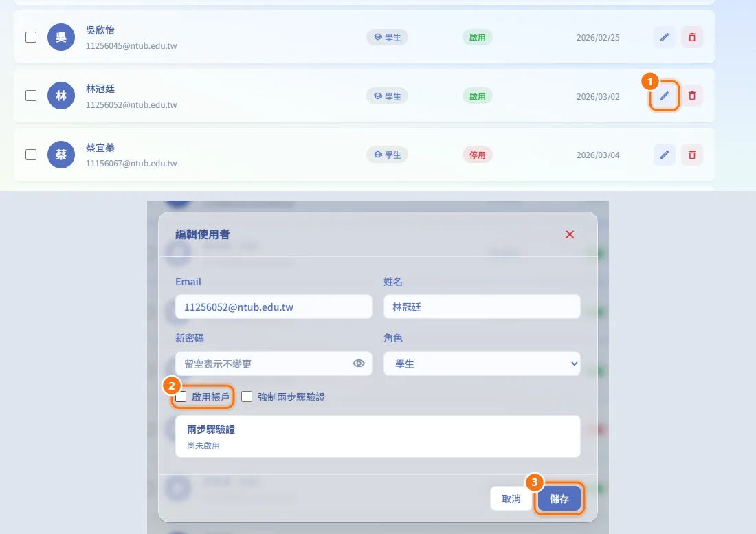Edit user 蔡宜蓁 with pencil icon

665,155
